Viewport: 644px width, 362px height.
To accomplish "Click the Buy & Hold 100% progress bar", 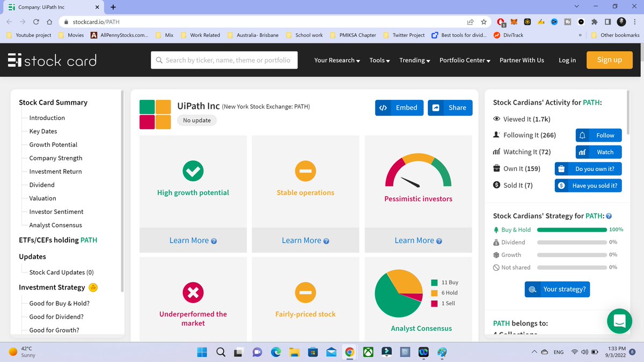I will (x=572, y=230).
